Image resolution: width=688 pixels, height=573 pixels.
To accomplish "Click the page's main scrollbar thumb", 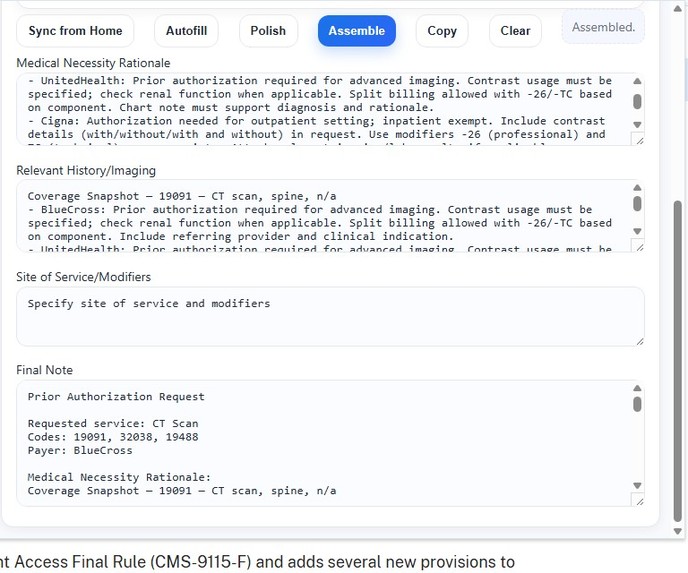I will (x=678, y=361).
